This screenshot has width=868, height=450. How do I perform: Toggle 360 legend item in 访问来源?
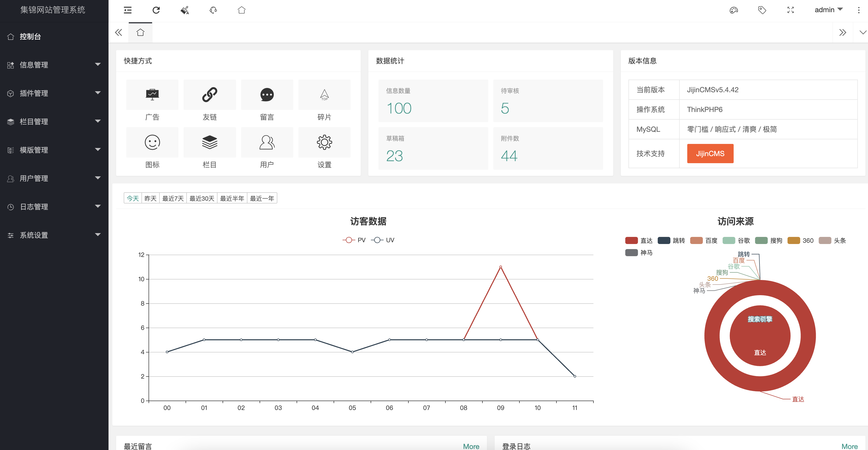800,240
